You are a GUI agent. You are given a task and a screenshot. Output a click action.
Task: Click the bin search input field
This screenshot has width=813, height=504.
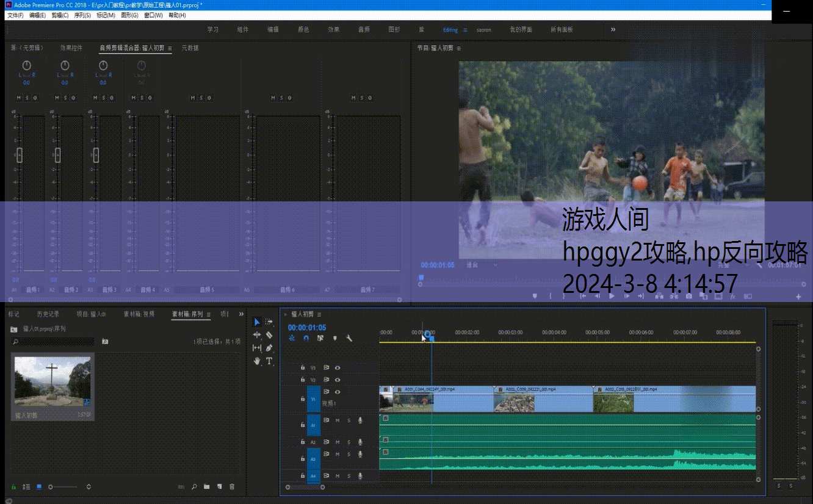(x=52, y=341)
